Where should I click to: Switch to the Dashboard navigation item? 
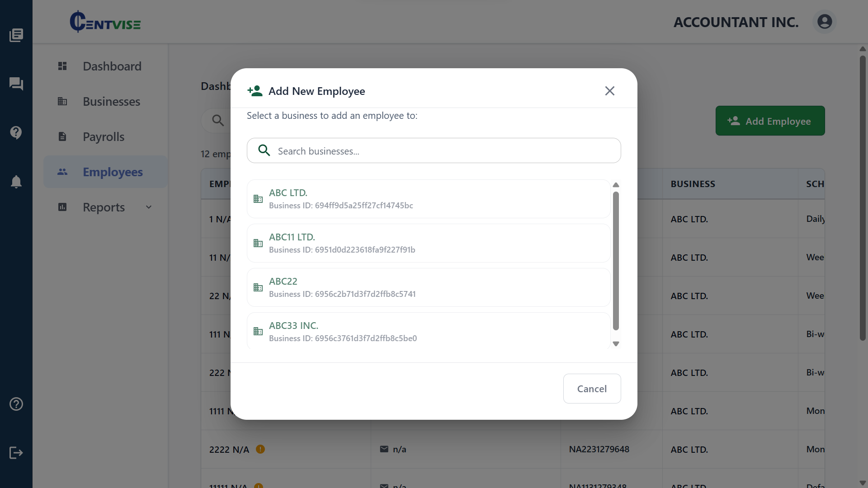pyautogui.click(x=112, y=66)
